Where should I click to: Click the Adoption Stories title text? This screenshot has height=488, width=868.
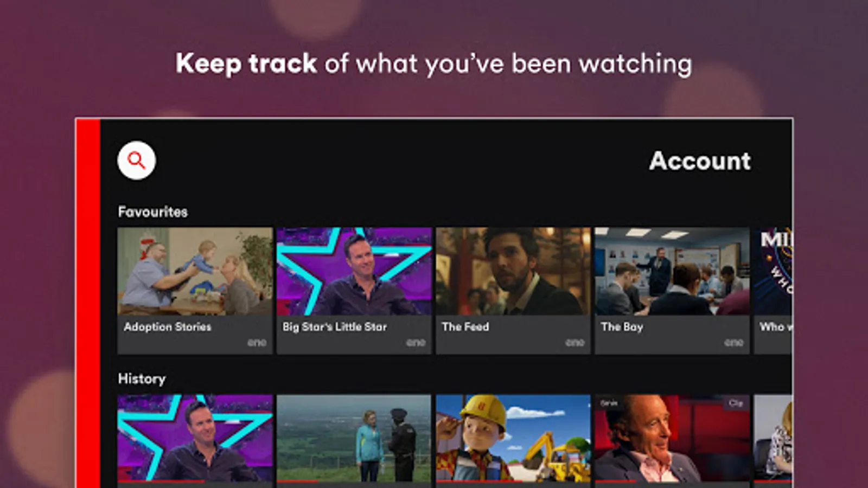(x=168, y=326)
